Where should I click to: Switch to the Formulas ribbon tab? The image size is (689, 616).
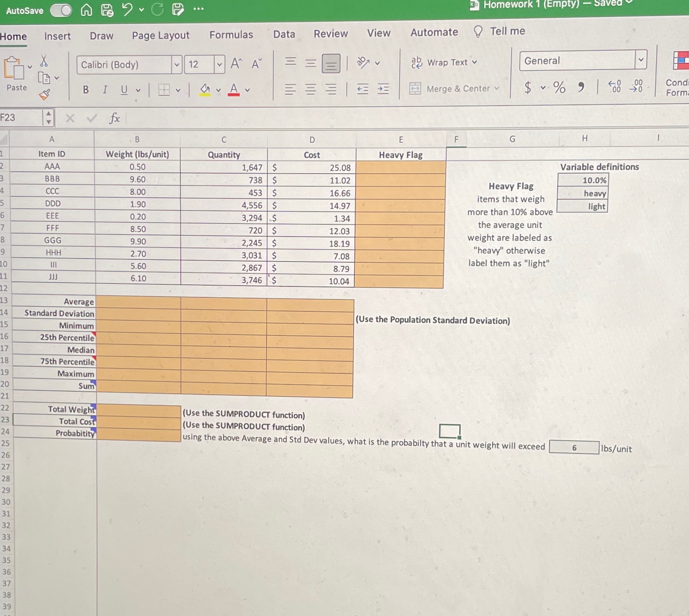[231, 35]
